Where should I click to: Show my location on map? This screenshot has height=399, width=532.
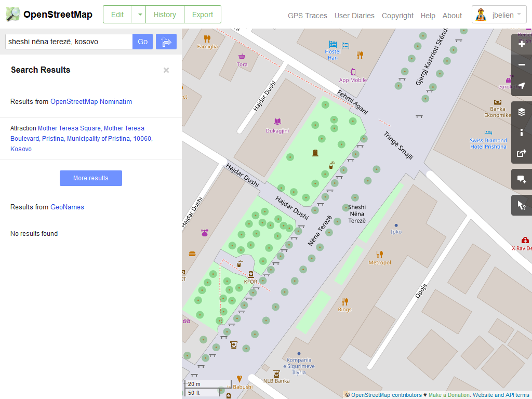click(522, 86)
